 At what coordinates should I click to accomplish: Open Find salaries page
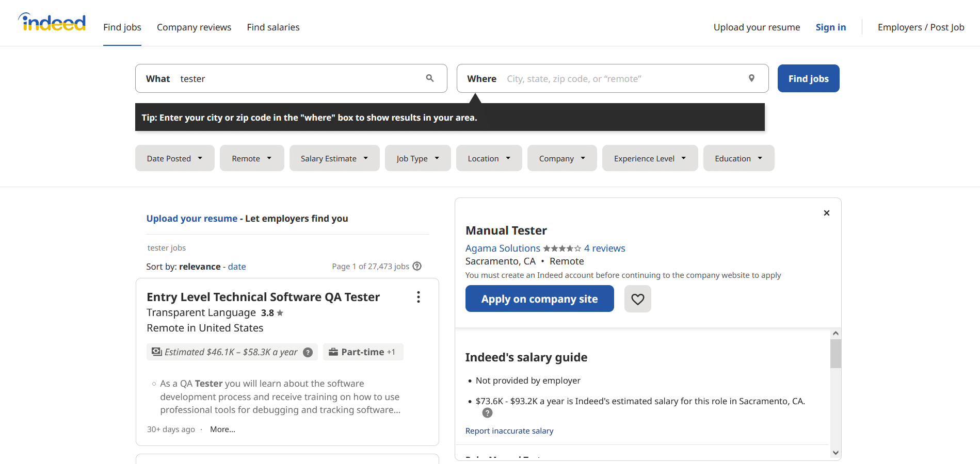point(273,27)
